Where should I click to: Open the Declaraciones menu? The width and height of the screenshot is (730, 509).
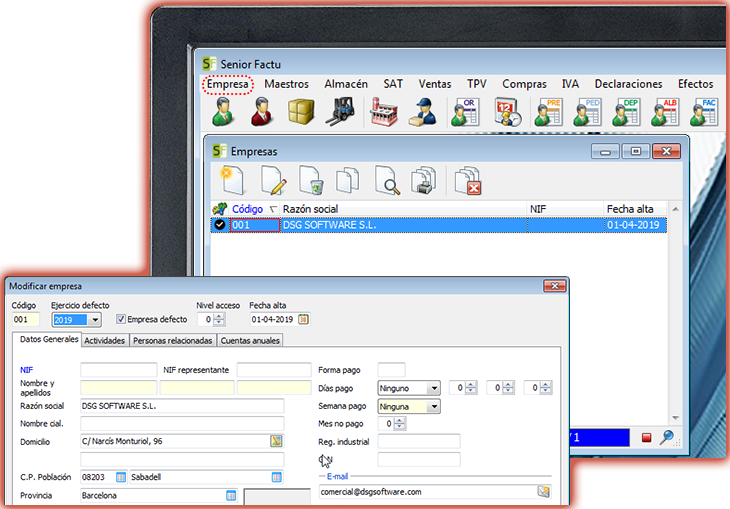[628, 84]
